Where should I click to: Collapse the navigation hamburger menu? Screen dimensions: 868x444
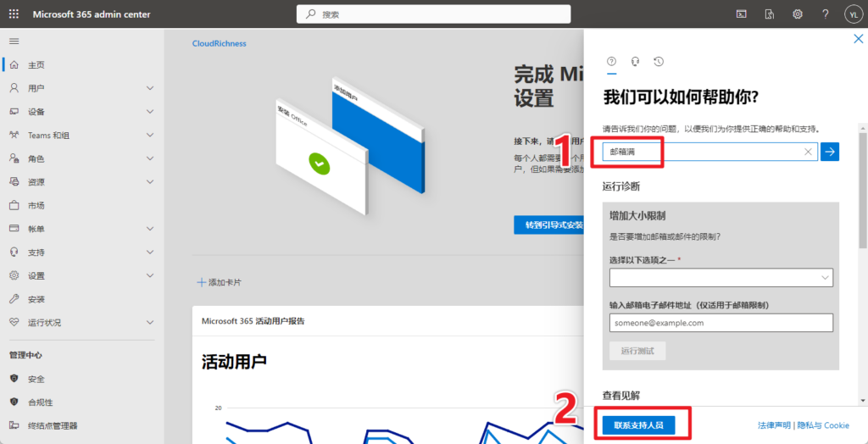pos(14,41)
